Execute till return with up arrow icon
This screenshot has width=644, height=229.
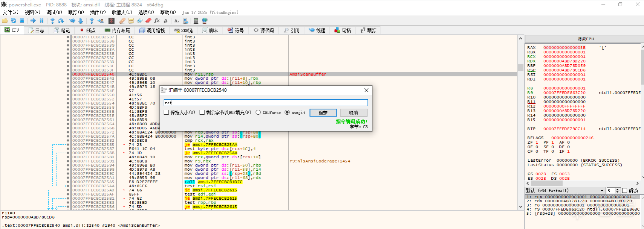click(92, 21)
